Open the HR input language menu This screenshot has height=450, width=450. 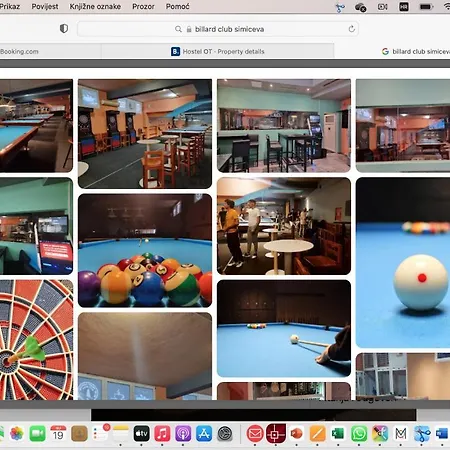(x=404, y=6)
